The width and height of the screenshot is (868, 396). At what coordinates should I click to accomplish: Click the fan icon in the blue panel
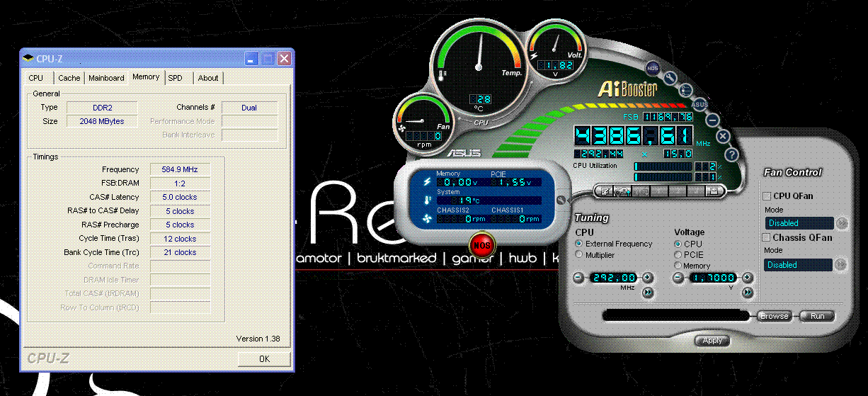point(427,218)
